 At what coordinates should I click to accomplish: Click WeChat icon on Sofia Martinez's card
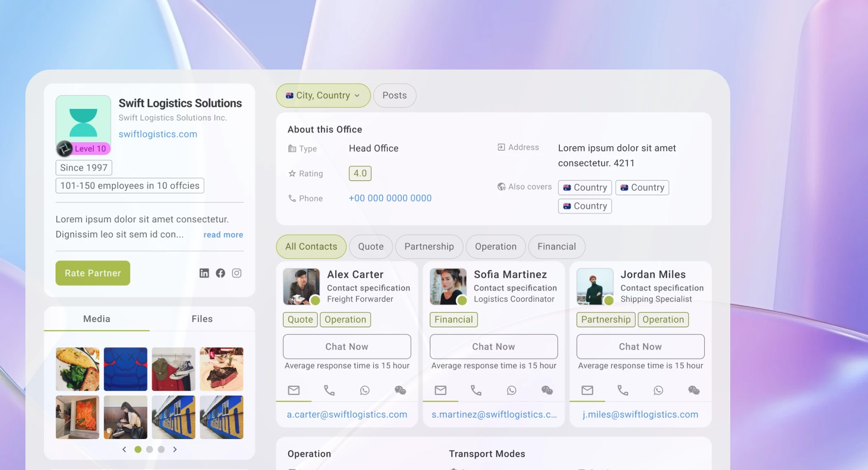click(547, 390)
